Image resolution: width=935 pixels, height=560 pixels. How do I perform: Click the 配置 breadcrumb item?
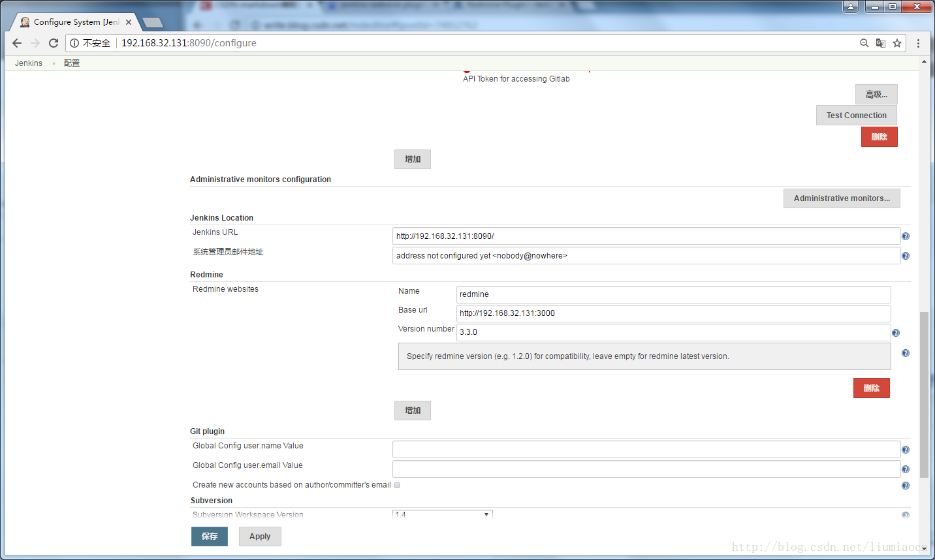(x=72, y=63)
